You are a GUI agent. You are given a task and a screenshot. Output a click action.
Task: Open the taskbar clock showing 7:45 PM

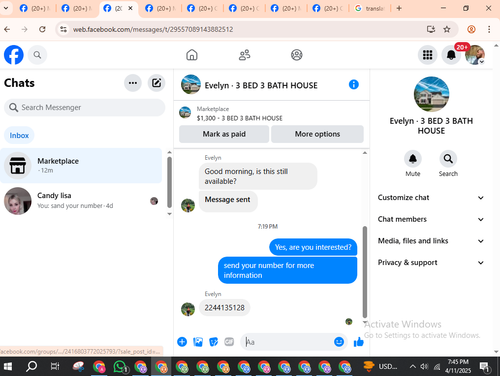[x=458, y=366]
